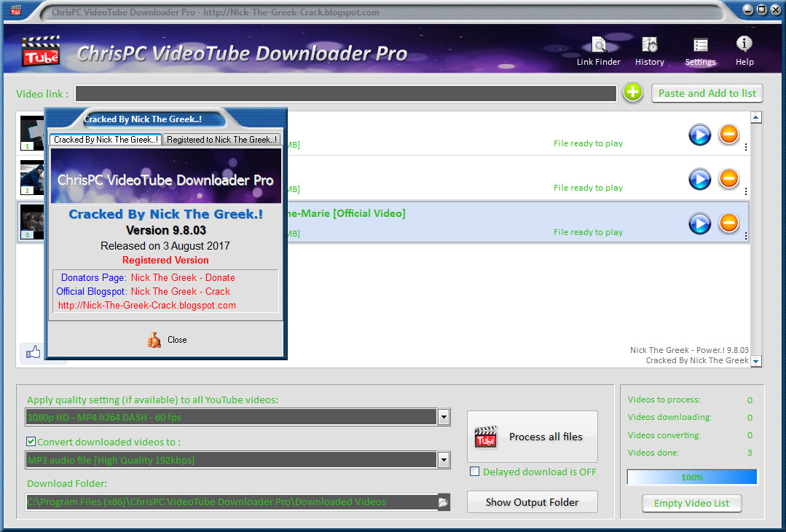Click the Download Folder path field

[232, 502]
